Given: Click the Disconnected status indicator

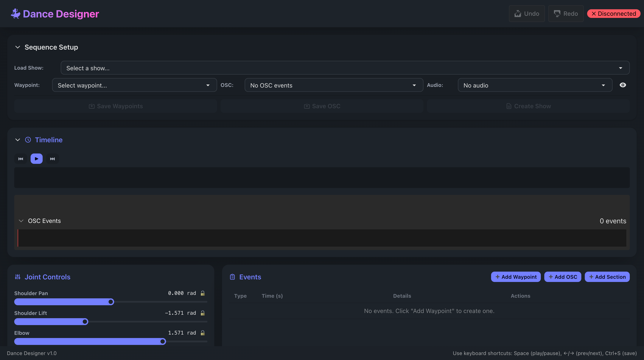Looking at the screenshot, I should 614,14.
